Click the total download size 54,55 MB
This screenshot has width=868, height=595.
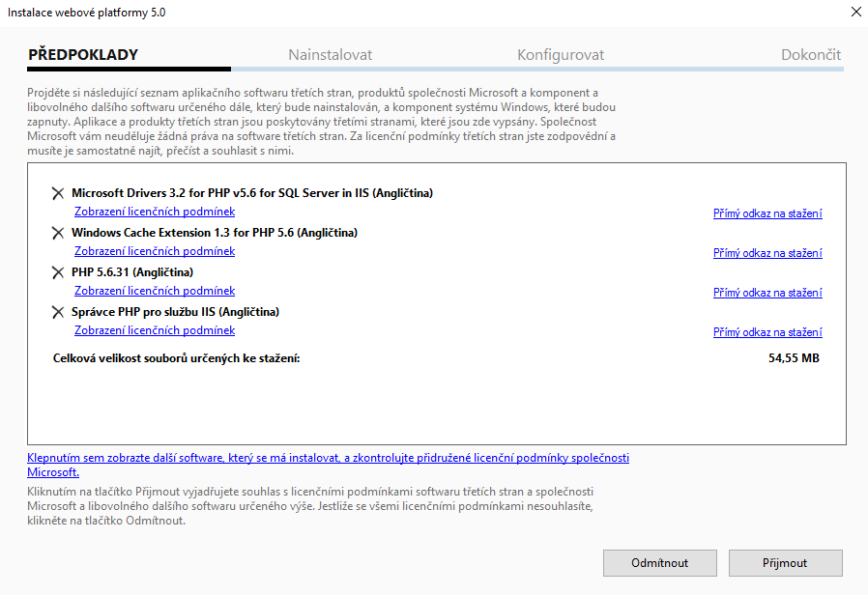pyautogui.click(x=794, y=358)
